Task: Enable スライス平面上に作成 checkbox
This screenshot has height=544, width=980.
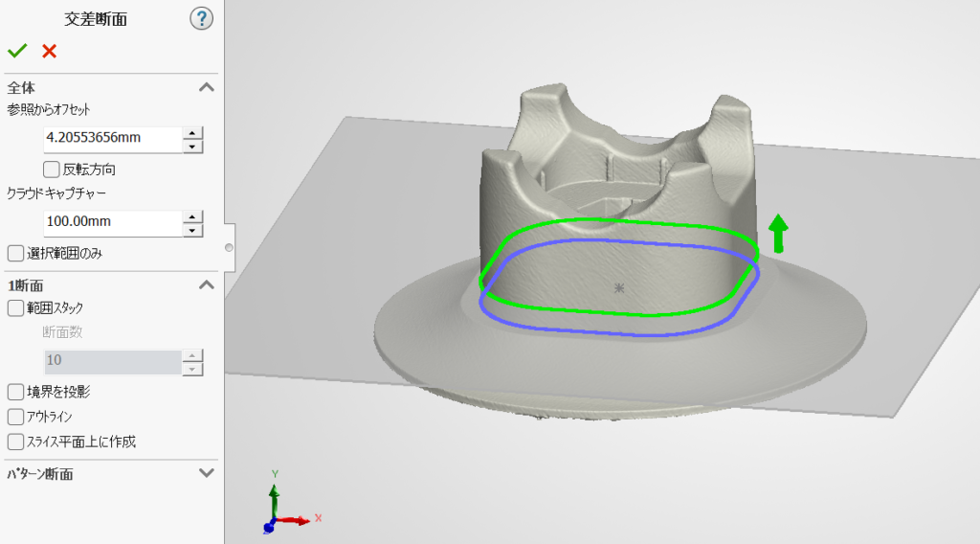Action: point(15,442)
